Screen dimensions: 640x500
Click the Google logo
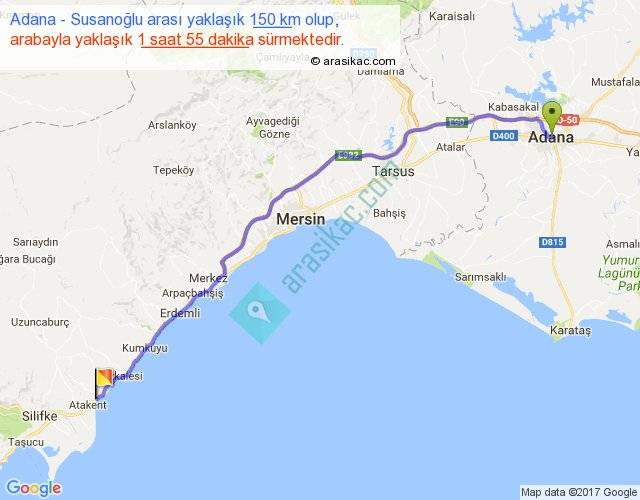click(34, 488)
